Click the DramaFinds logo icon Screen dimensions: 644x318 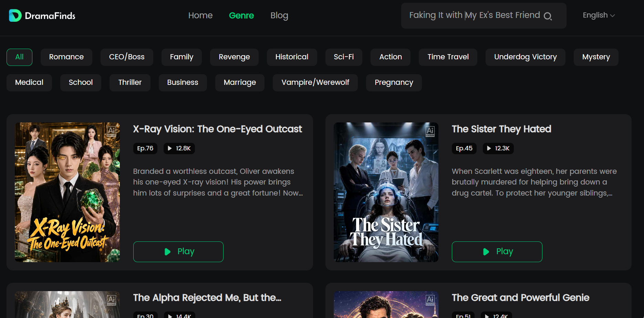15,16
